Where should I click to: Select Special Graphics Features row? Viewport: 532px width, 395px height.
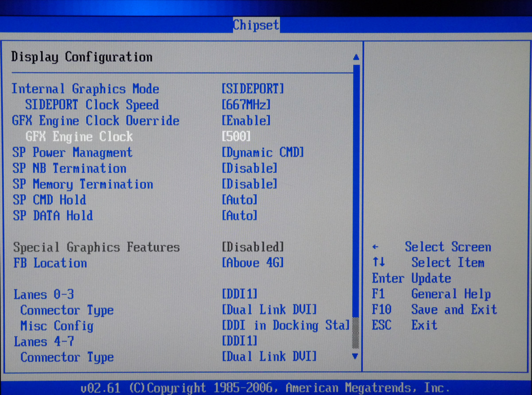click(96, 247)
